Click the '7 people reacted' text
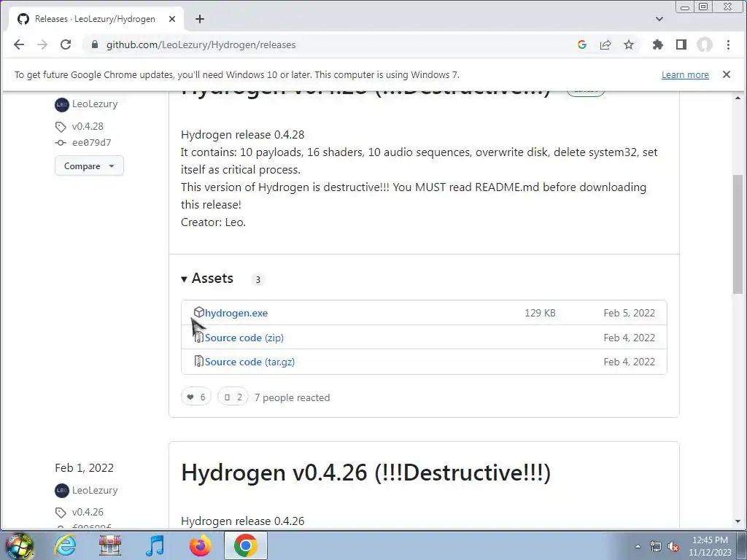 click(x=292, y=397)
